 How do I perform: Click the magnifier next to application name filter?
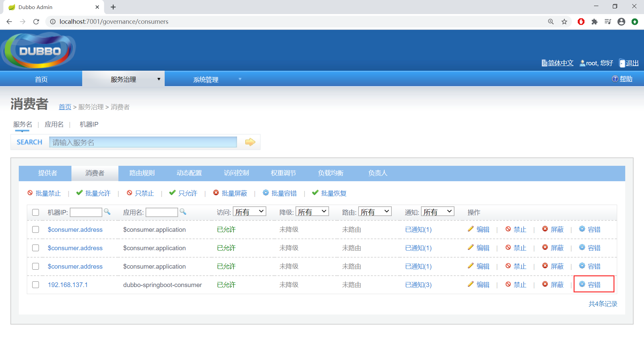(183, 212)
